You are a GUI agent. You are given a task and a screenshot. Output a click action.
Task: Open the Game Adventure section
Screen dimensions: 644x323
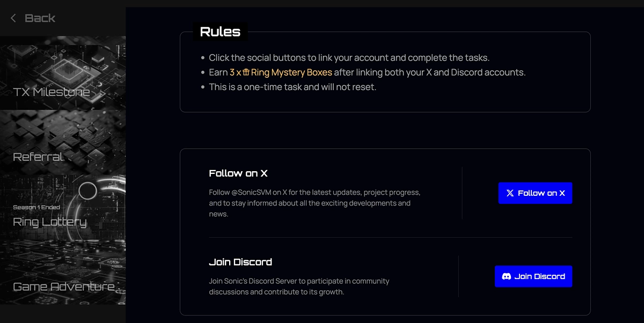click(63, 287)
